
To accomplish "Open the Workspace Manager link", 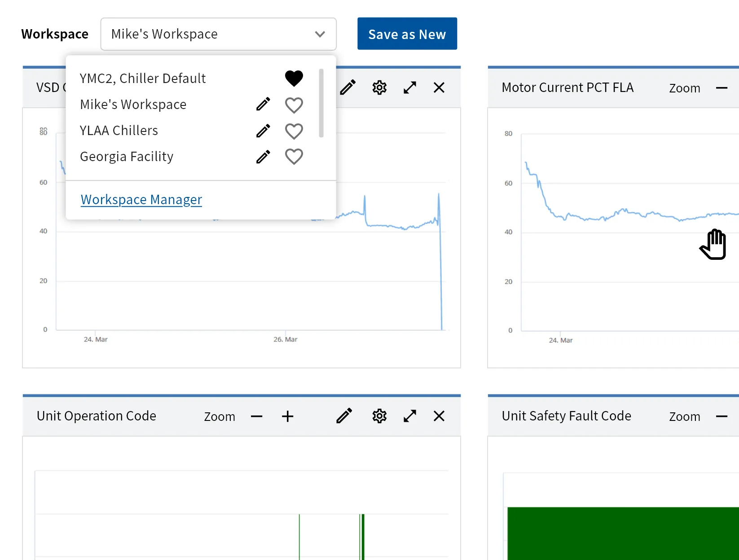I will point(141,199).
